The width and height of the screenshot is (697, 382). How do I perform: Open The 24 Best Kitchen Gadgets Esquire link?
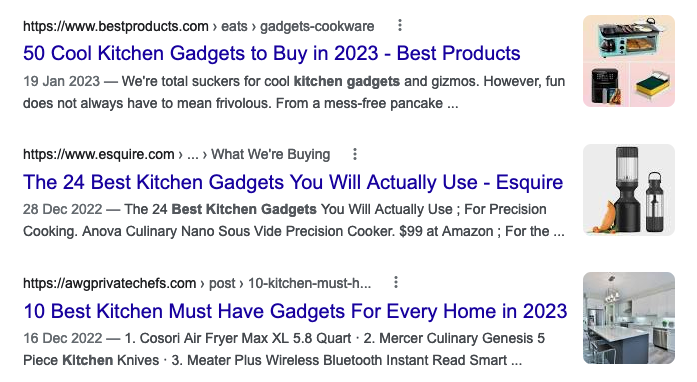[293, 182]
